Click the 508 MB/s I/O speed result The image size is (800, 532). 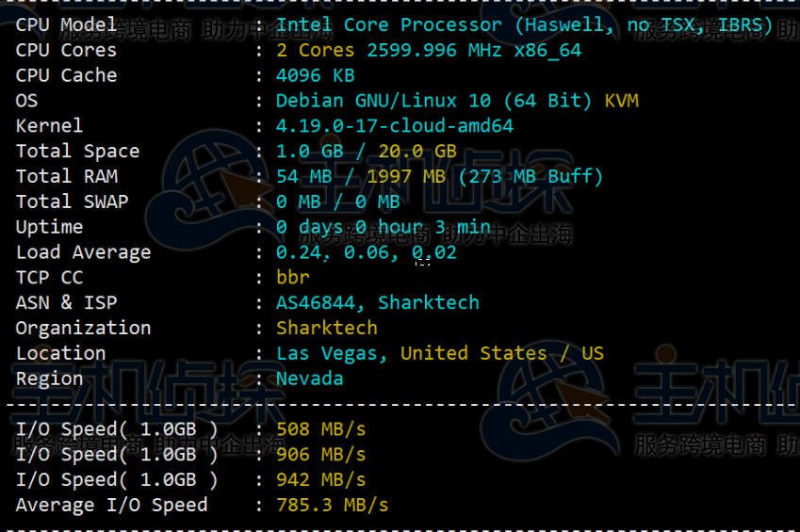pyautogui.click(x=320, y=429)
